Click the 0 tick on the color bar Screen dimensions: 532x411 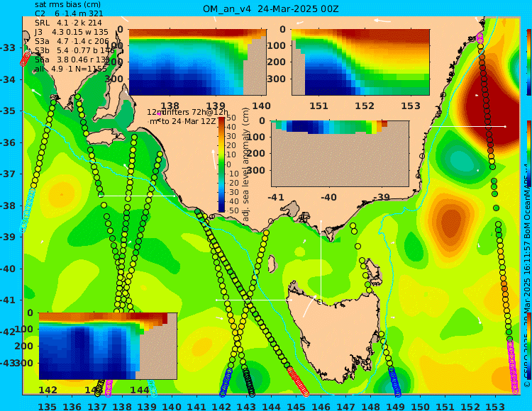(x=228, y=164)
